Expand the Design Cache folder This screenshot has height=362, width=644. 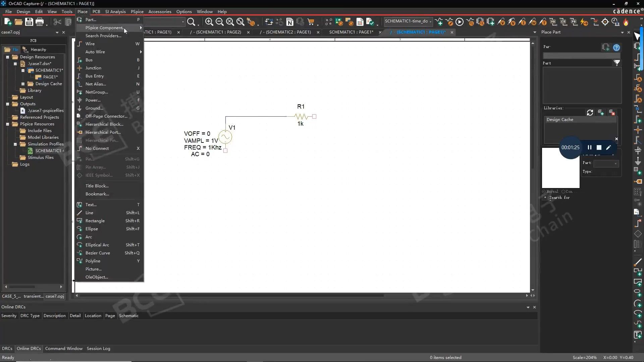[23, 84]
